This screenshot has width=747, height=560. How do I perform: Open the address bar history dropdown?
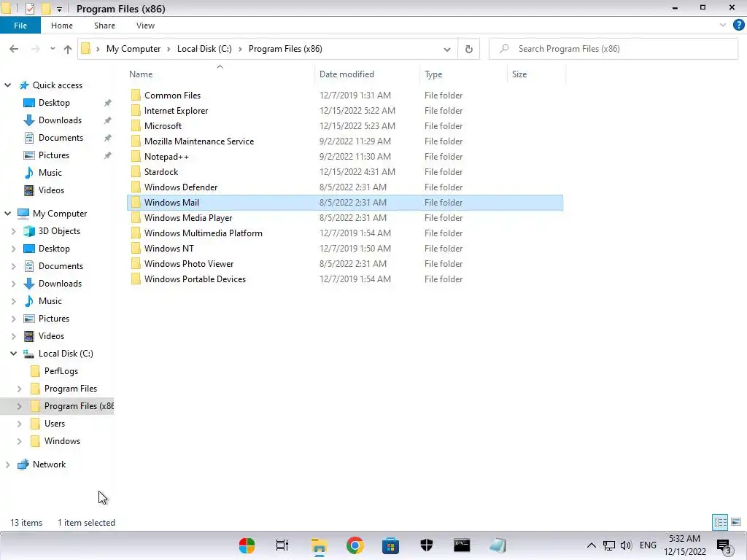447,49
